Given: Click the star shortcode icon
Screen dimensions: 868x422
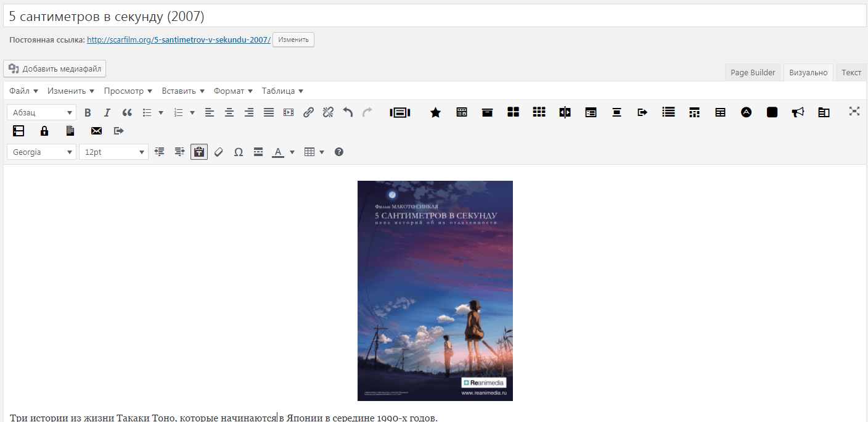Looking at the screenshot, I should coord(435,112).
